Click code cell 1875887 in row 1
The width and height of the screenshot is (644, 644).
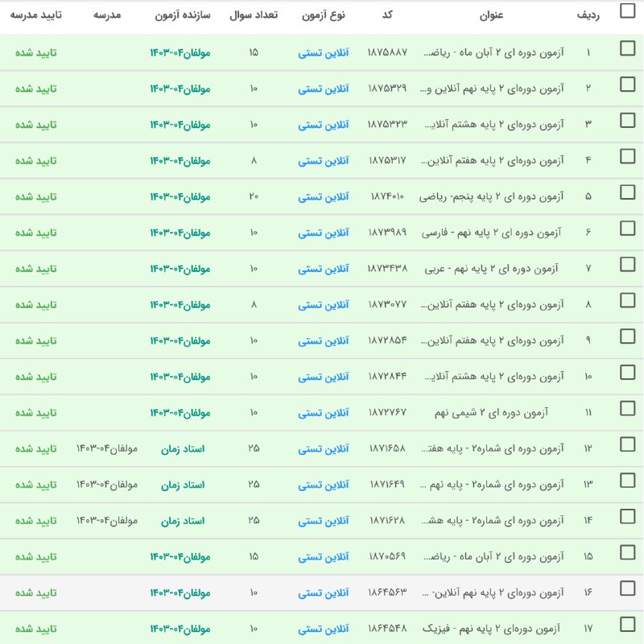pos(387,52)
